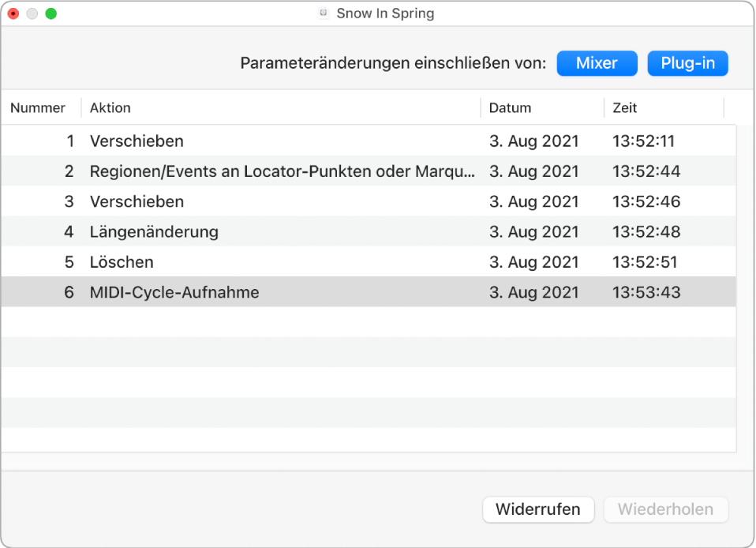756x548 pixels.
Task: Click the Snow In Spring window title
Action: [385, 13]
